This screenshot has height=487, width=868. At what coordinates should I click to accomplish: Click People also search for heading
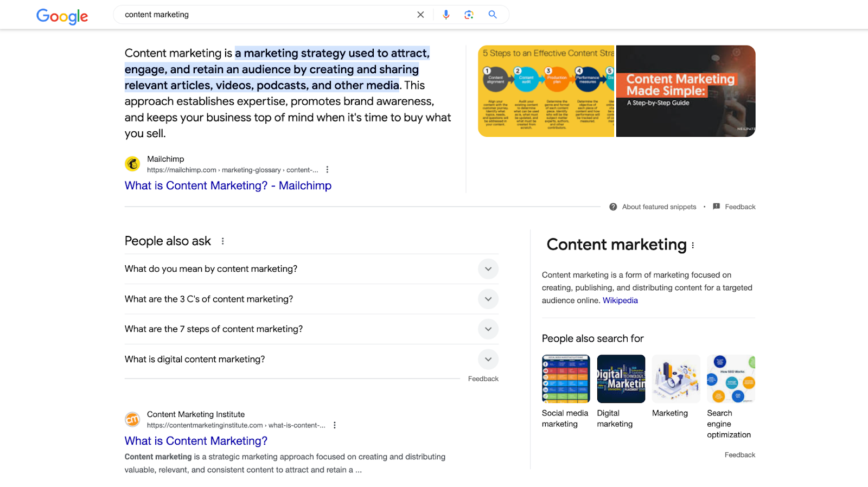tap(592, 338)
